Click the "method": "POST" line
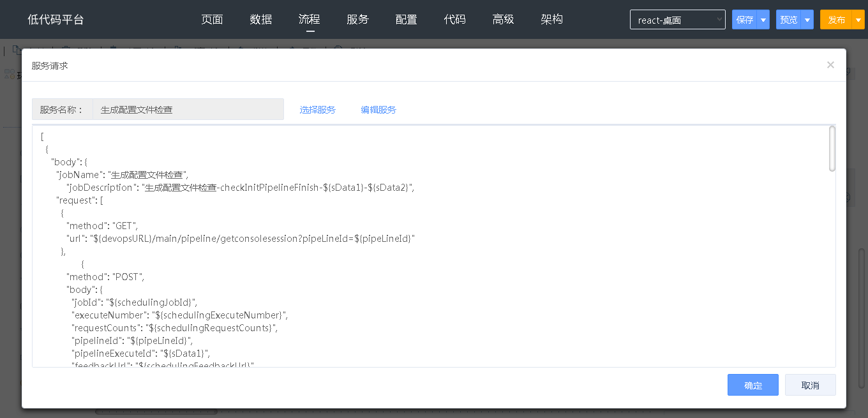 pos(105,276)
